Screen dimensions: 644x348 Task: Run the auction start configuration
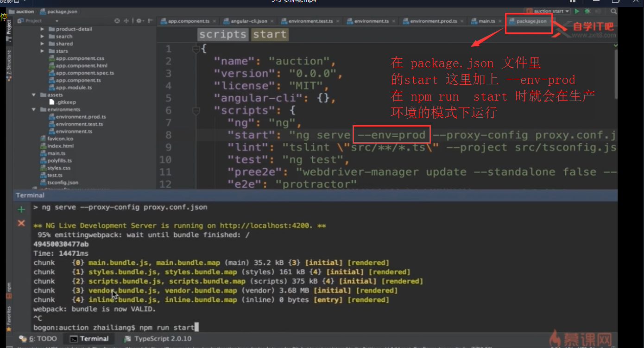click(577, 11)
